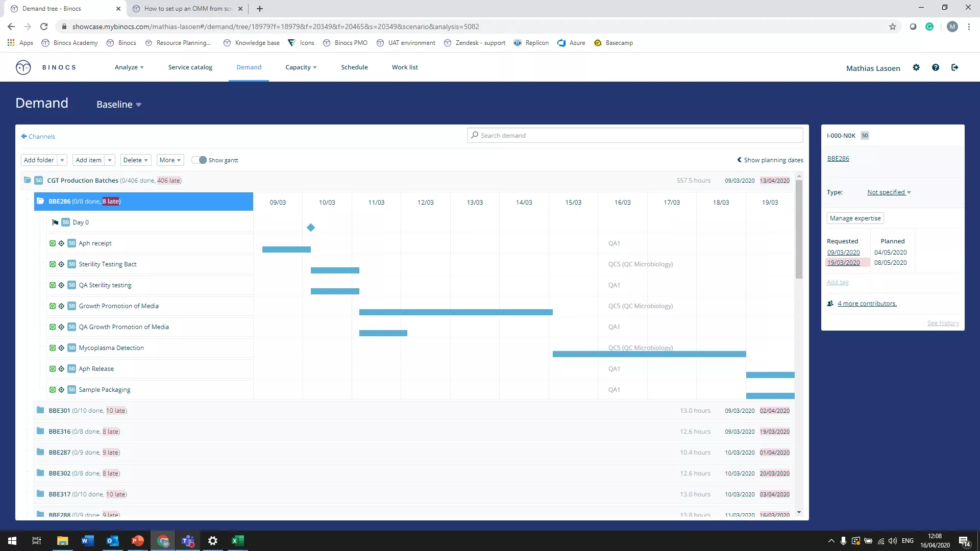Open the Delete dropdown
Viewport: 980px width, 551px height.
[136, 160]
